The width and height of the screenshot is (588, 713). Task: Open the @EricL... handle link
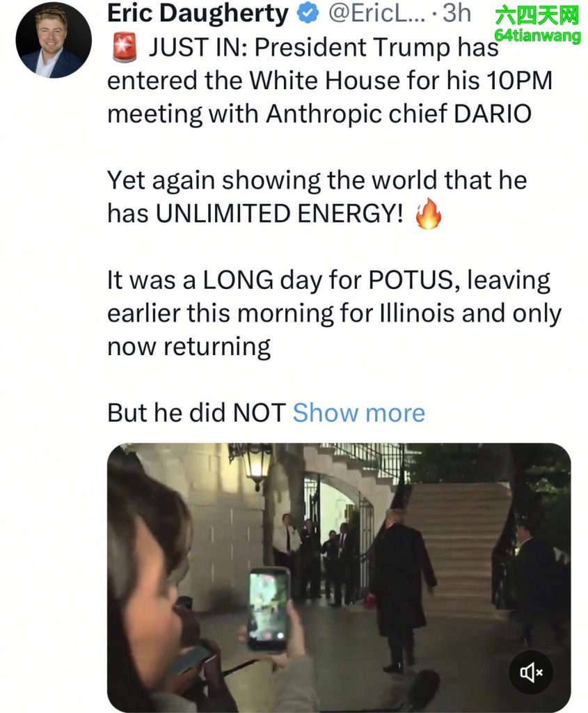pos(376,14)
